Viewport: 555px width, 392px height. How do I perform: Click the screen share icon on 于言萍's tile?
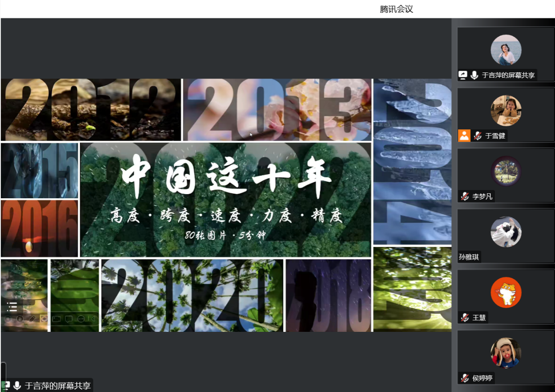(x=463, y=75)
